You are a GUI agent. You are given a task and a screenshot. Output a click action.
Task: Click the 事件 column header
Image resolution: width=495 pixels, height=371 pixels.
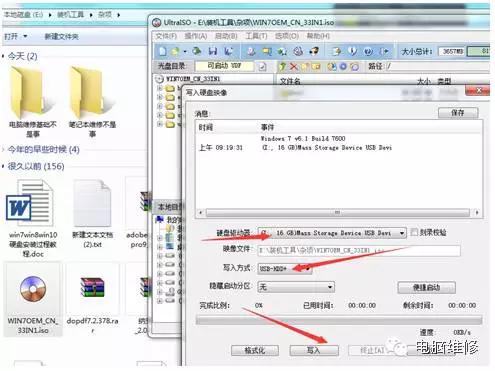[267, 127]
